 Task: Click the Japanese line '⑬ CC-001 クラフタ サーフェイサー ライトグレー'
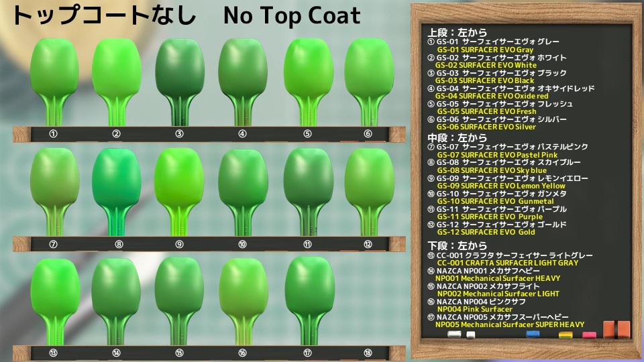pyautogui.click(x=510, y=255)
